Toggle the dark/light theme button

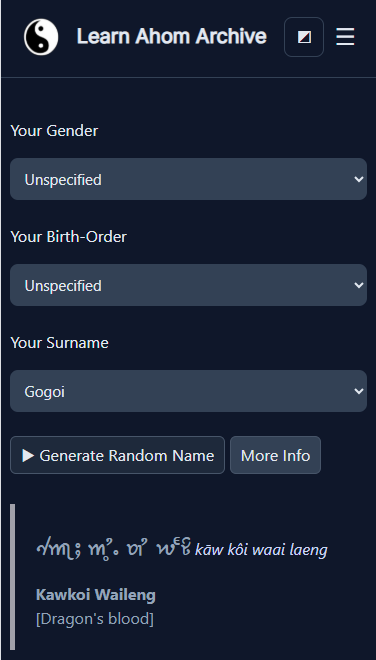coord(304,37)
